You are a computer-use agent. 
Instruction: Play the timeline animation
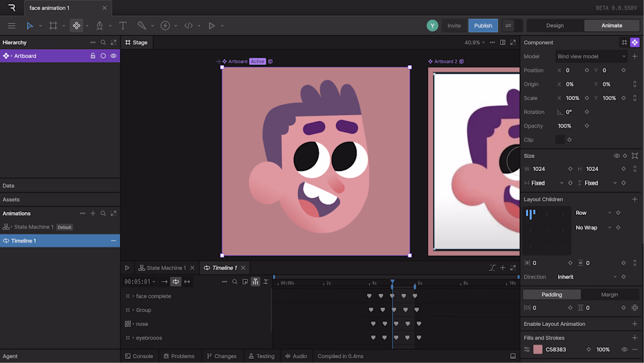pyautogui.click(x=127, y=268)
